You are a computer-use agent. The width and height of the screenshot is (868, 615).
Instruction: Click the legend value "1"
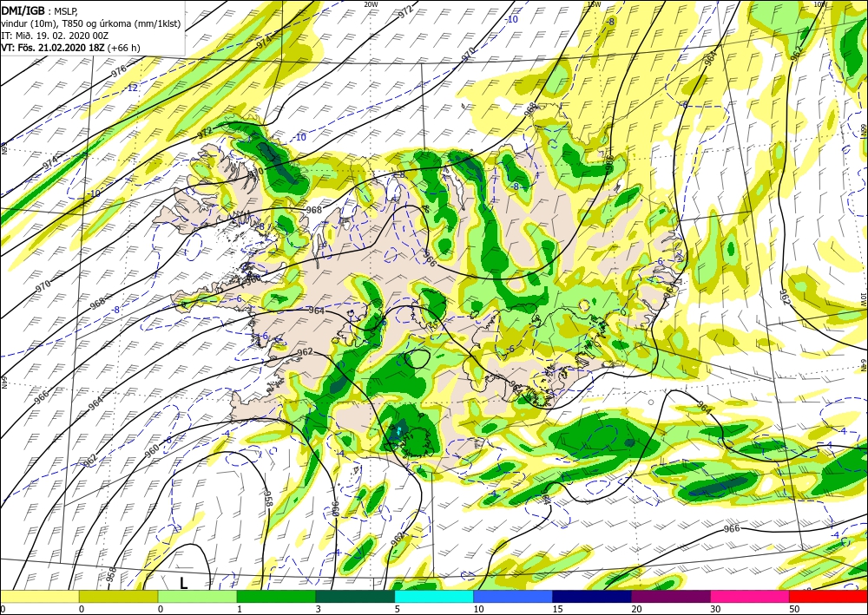click(x=240, y=609)
